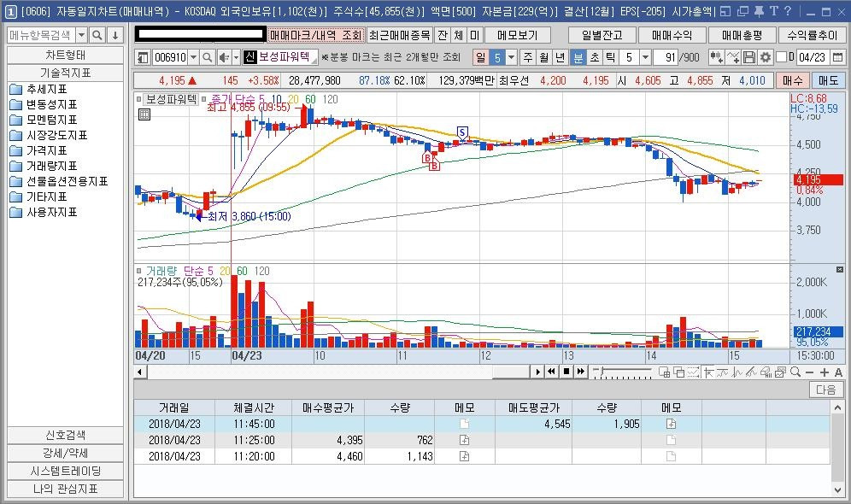Click the rewind double-arrow button
The image size is (851, 504).
[551, 371]
